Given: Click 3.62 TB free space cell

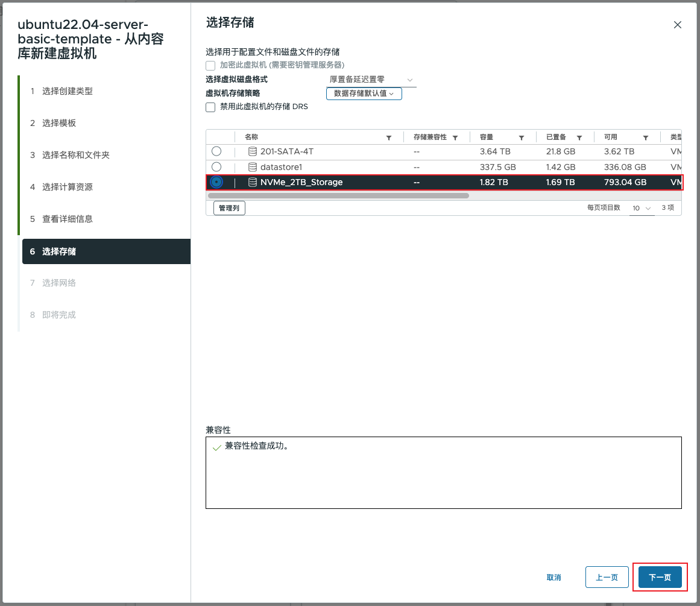Looking at the screenshot, I should point(619,151).
